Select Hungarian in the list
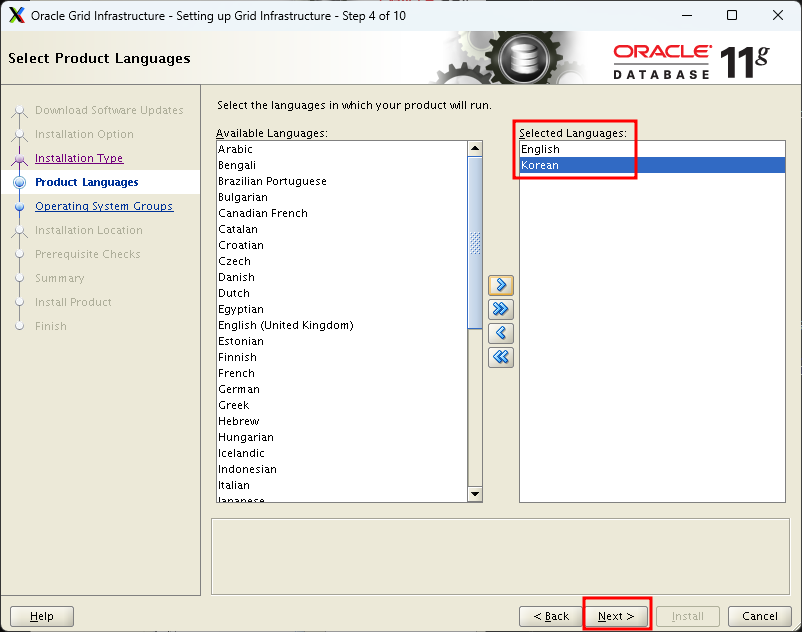802x632 pixels. pos(342,437)
